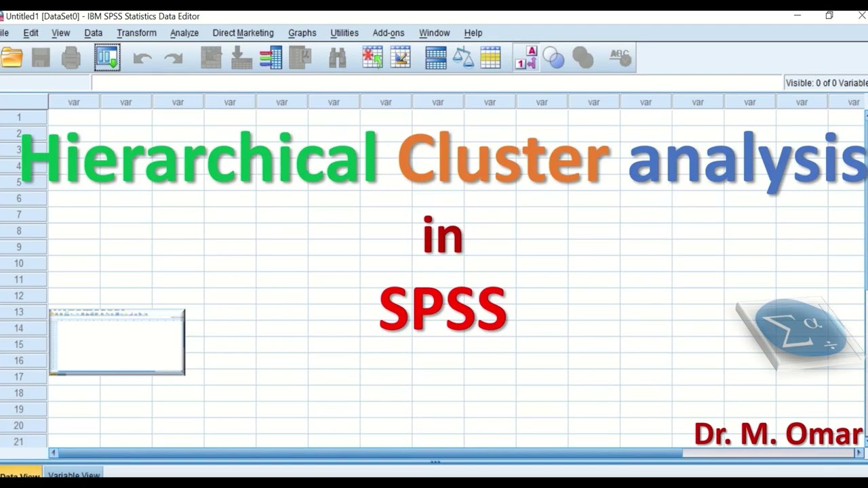Open the Transform menu
The image size is (868, 488).
pyautogui.click(x=136, y=33)
